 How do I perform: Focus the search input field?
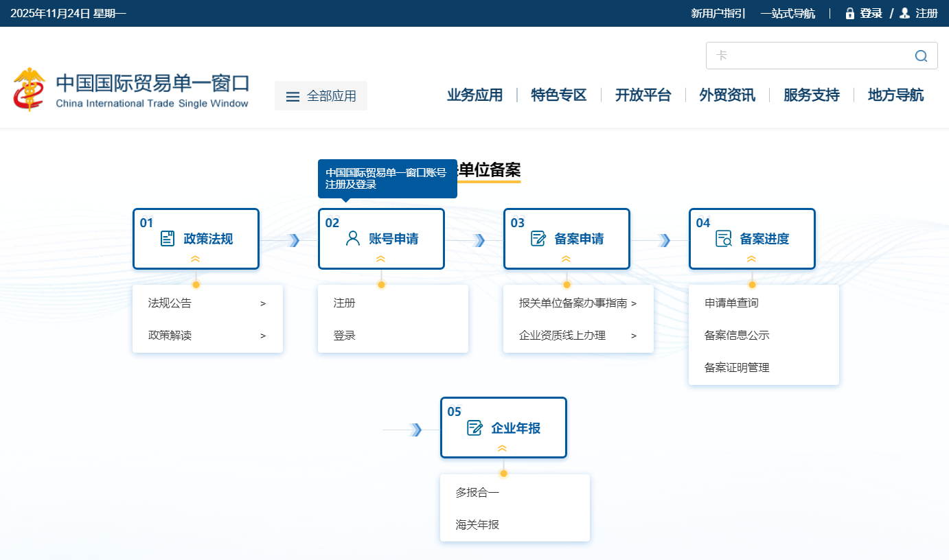point(810,56)
